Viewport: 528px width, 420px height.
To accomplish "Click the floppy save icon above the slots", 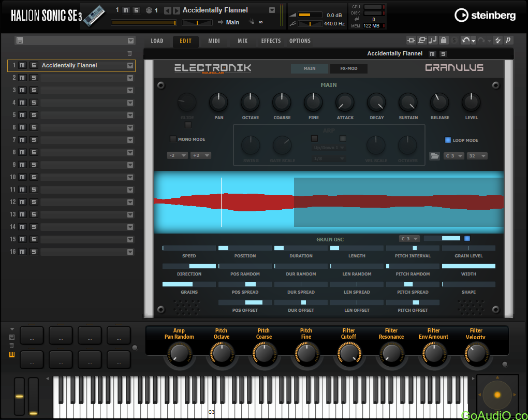I will [19, 40].
